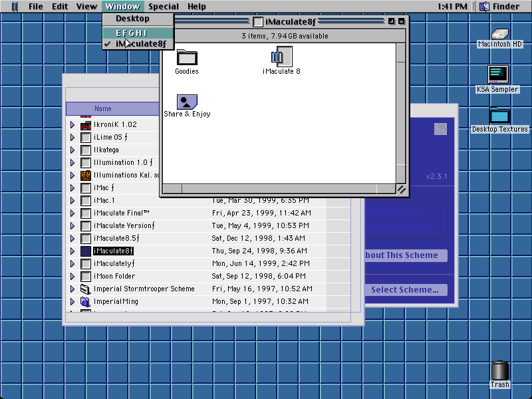
Task: Click the iMoon Folder icon in list
Action: click(86, 276)
